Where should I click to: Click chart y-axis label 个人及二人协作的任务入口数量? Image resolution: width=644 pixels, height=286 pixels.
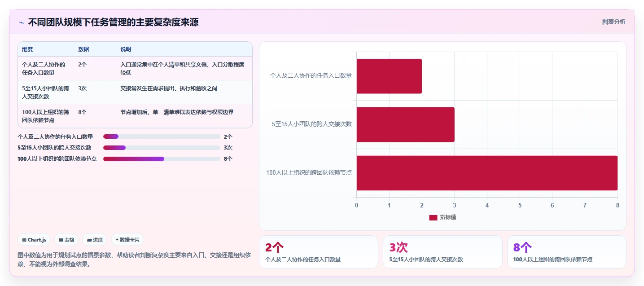[311, 76]
